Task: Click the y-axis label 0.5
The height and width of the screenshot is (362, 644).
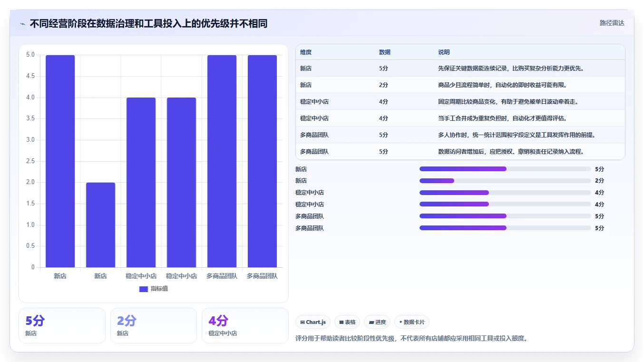Action: click(x=30, y=246)
